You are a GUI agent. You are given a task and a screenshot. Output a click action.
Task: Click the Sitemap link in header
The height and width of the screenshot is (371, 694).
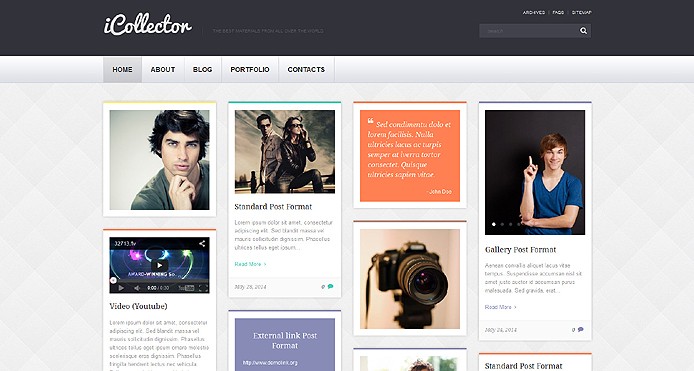click(581, 12)
